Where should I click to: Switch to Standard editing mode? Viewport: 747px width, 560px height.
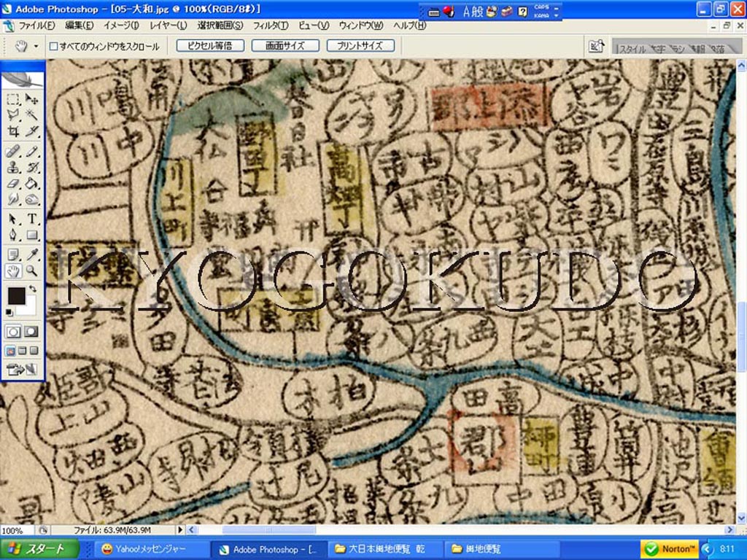13,332
